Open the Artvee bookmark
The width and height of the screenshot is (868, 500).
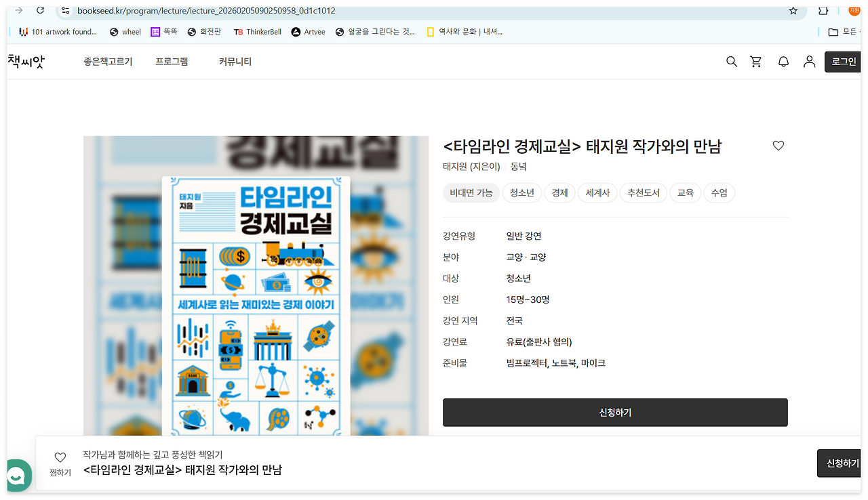point(309,32)
